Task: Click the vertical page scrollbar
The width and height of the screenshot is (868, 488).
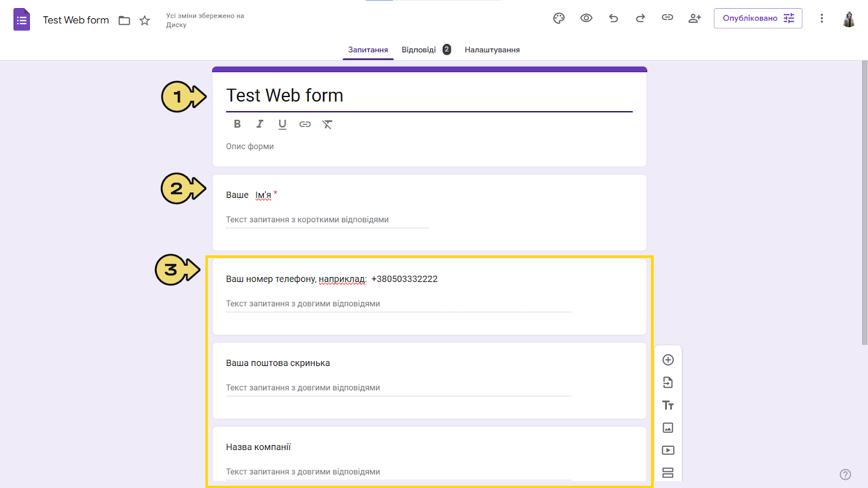Action: point(865,203)
